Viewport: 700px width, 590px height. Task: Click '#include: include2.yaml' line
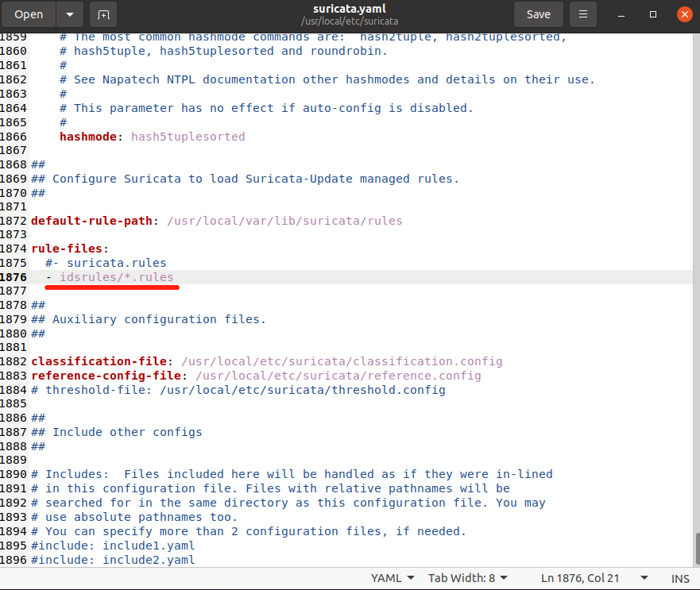pyautogui.click(x=113, y=560)
